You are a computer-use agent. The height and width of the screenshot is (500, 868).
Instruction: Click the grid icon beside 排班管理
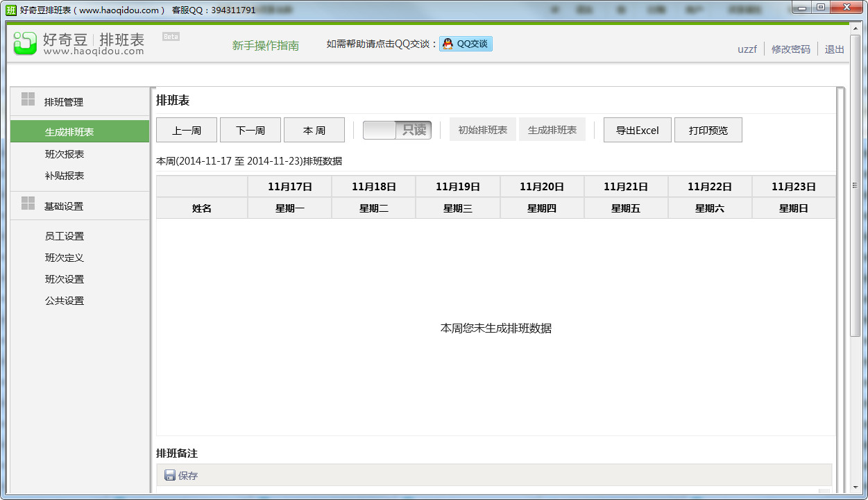[x=26, y=100]
